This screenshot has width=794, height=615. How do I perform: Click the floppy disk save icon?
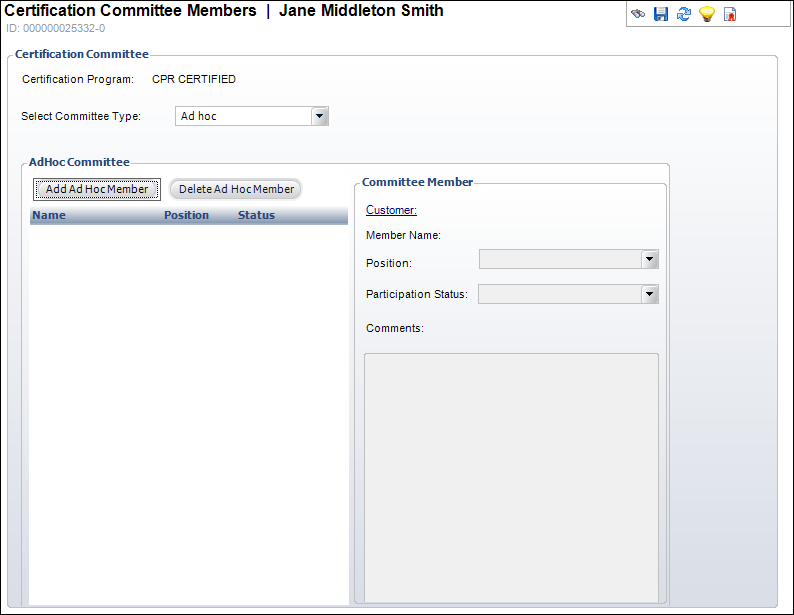coord(660,15)
